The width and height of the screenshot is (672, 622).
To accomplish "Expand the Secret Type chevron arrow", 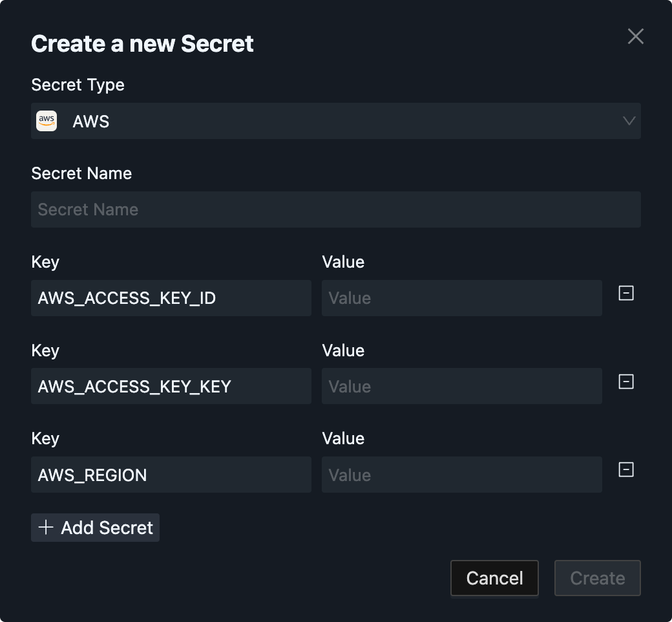I will coord(629,121).
